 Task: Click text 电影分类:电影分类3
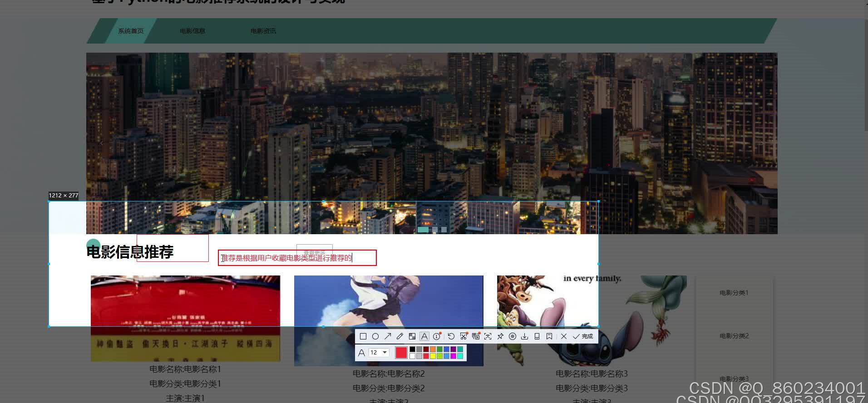592,388
